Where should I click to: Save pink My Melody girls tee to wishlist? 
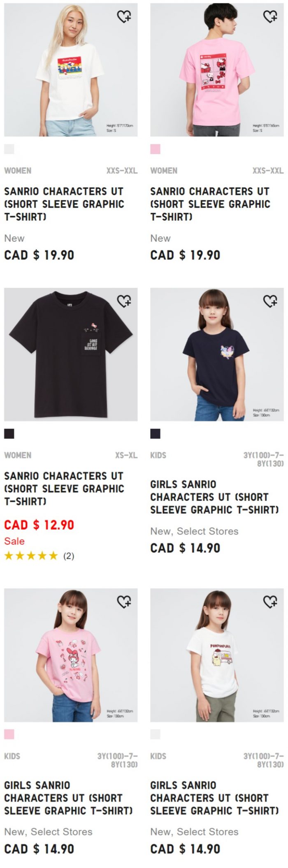click(x=124, y=602)
